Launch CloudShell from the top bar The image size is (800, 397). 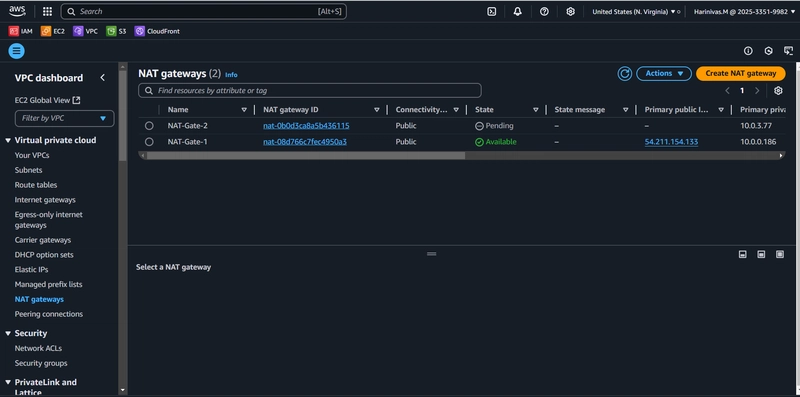coord(491,11)
